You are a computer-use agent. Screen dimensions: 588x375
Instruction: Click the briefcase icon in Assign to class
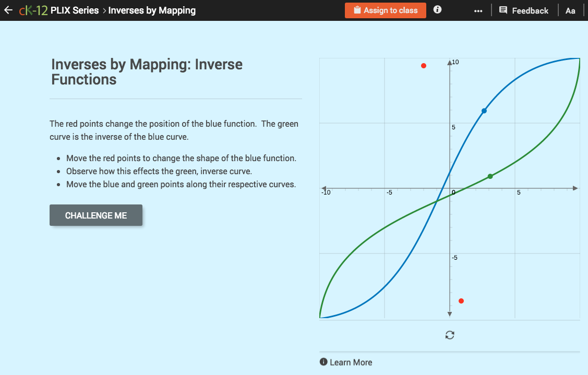tap(358, 10)
